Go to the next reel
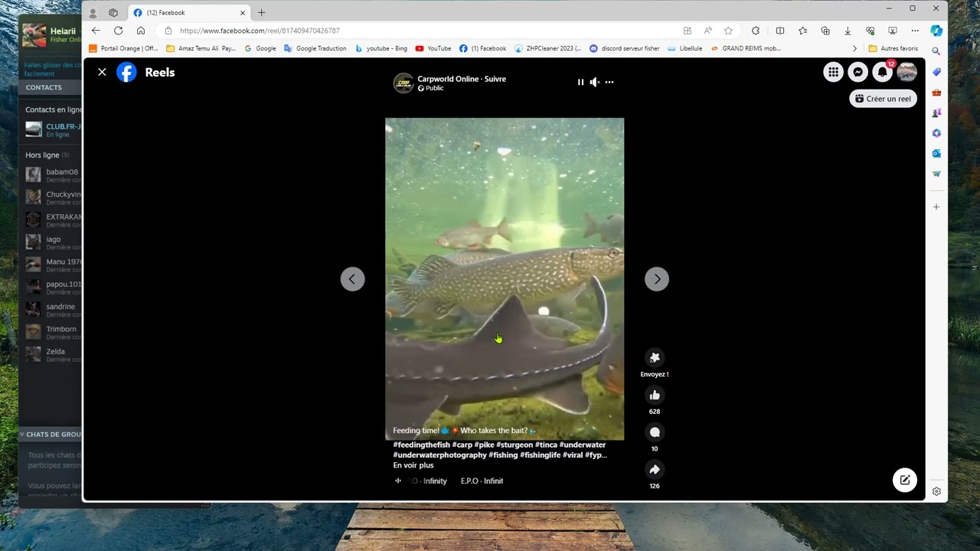The image size is (980, 551). [x=657, y=279]
